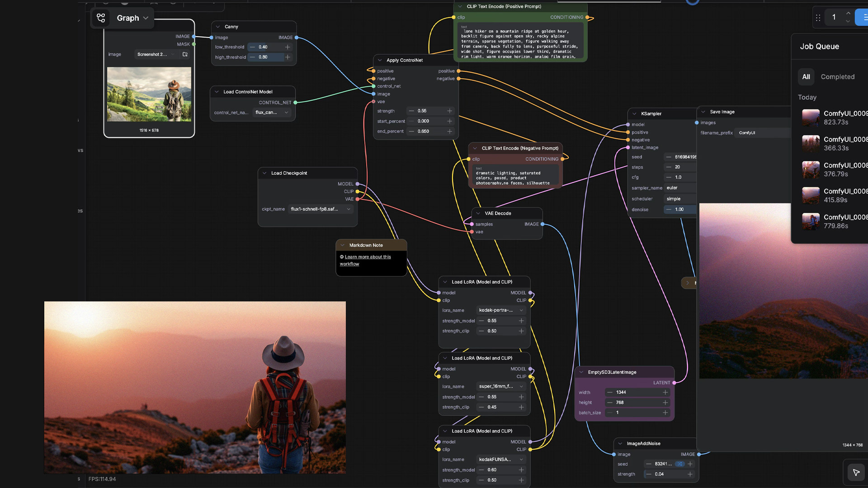Decrement the batch count down arrow
This screenshot has height=488, width=868.
[848, 21]
